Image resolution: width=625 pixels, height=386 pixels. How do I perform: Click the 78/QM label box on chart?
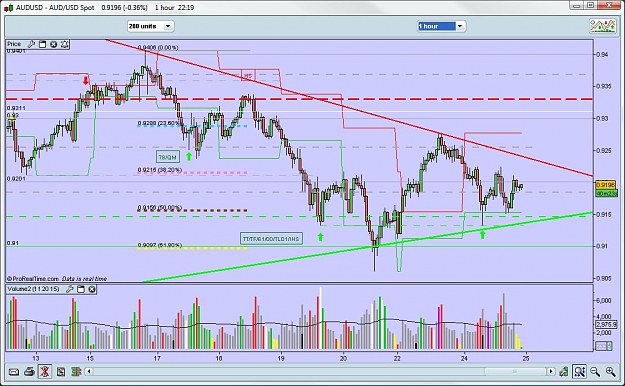167,157
